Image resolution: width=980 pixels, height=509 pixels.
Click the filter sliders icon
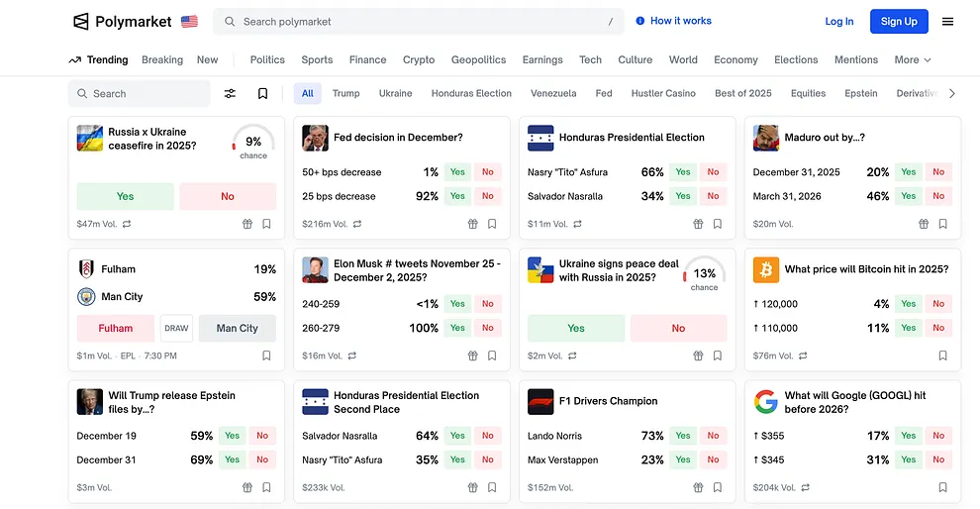click(x=230, y=93)
